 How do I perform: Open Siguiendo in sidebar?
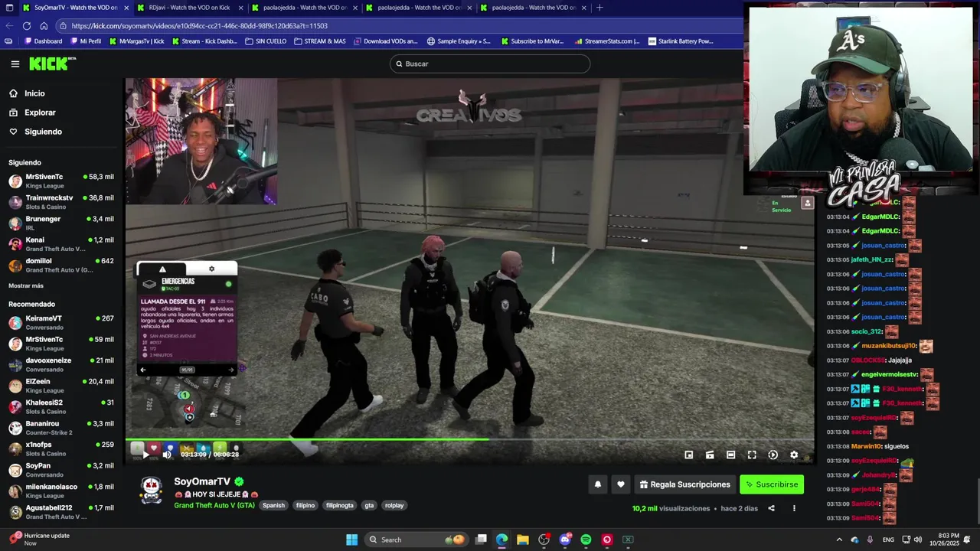43,132
